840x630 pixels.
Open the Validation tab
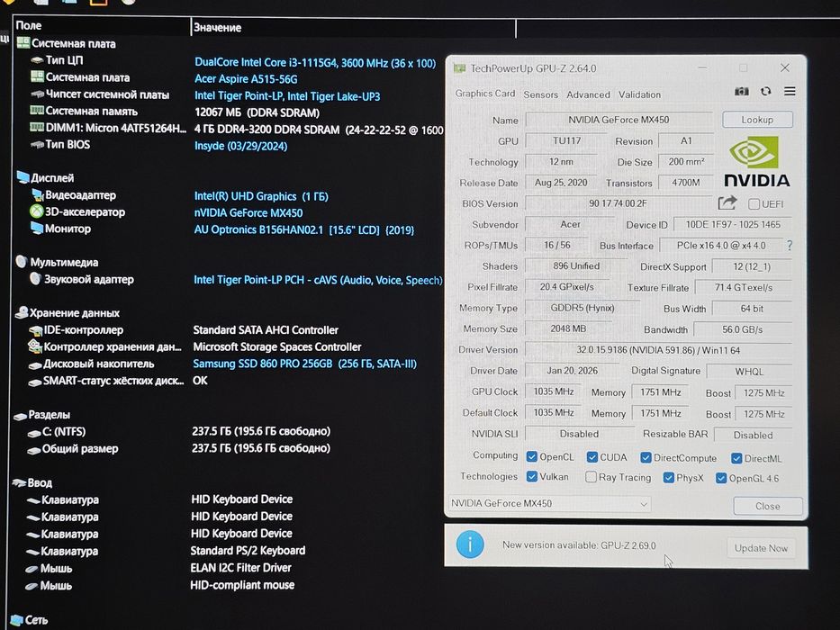coord(639,94)
